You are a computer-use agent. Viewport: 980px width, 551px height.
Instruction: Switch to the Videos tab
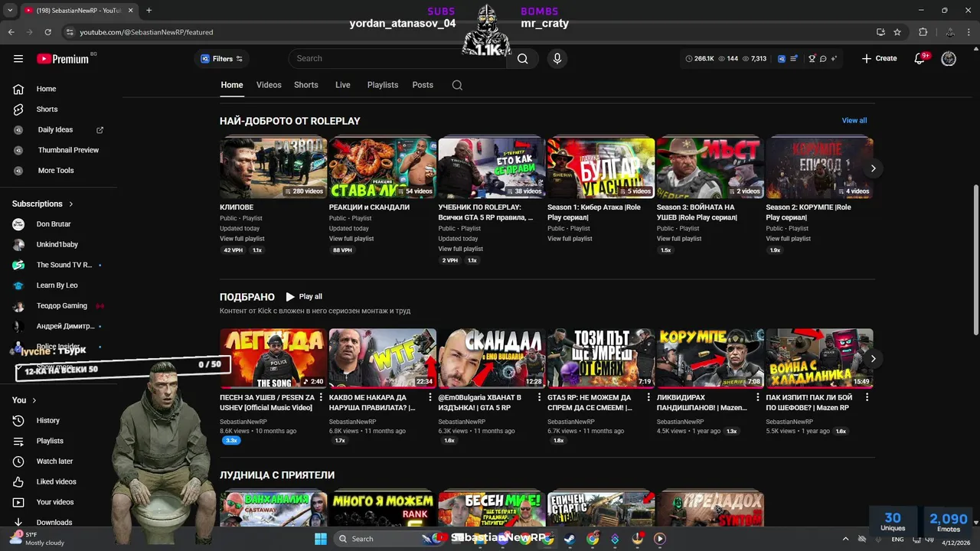(269, 85)
